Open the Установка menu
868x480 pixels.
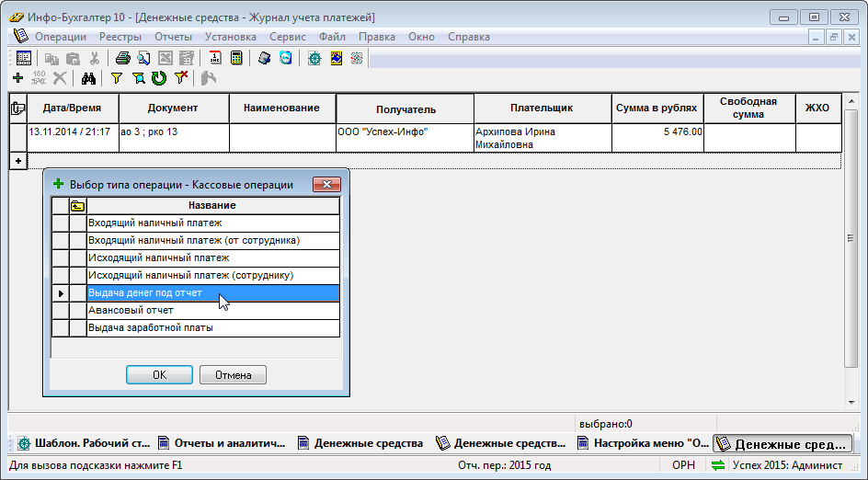coord(230,37)
